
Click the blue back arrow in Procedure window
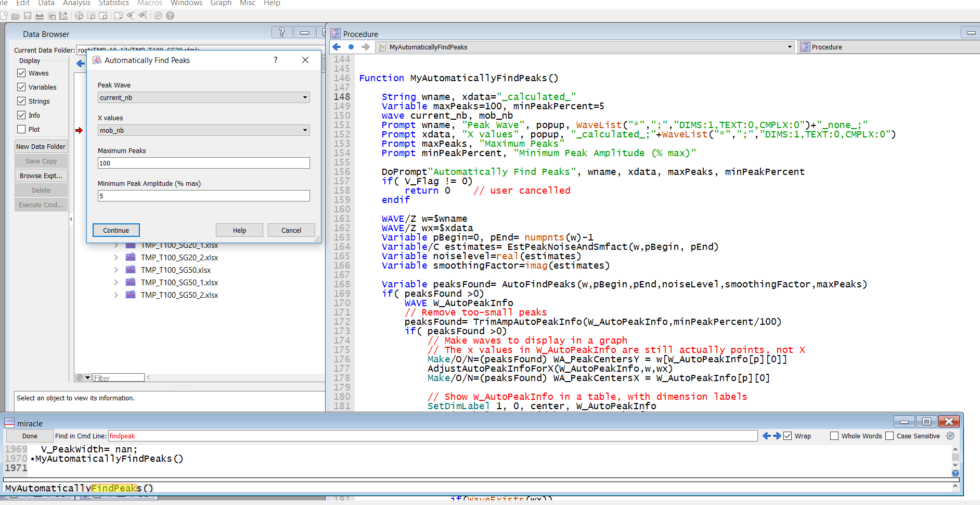click(337, 47)
